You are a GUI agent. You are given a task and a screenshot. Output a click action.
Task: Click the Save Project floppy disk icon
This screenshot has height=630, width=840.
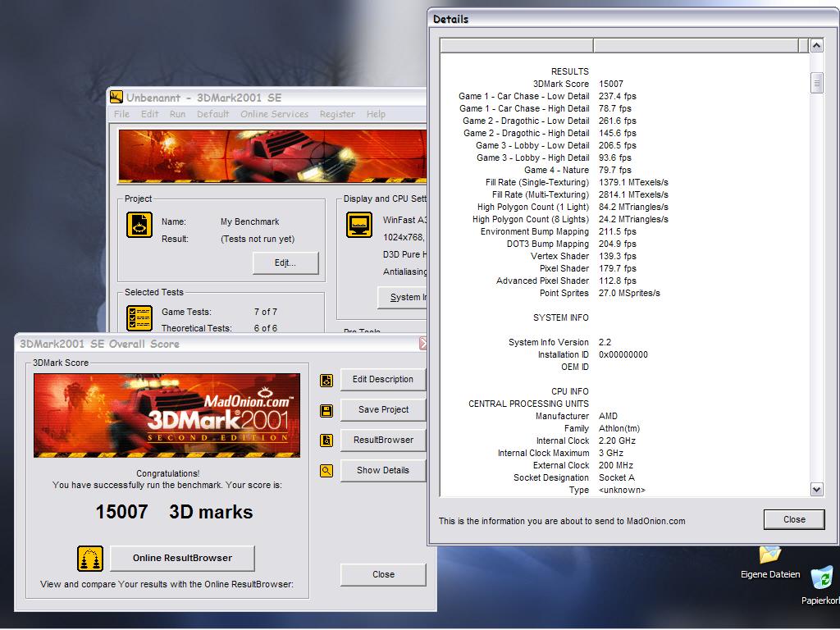[326, 410]
